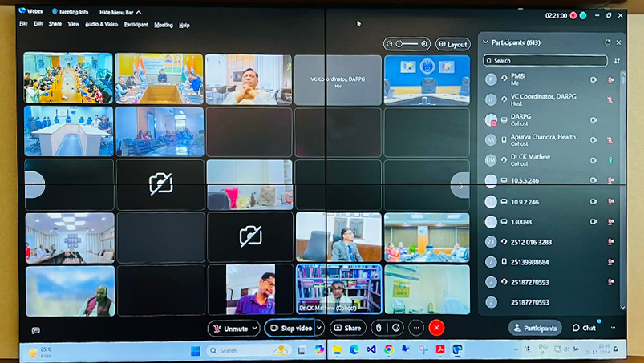Click red recording indicator near timer
The width and height of the screenshot is (644, 363).
(x=573, y=15)
